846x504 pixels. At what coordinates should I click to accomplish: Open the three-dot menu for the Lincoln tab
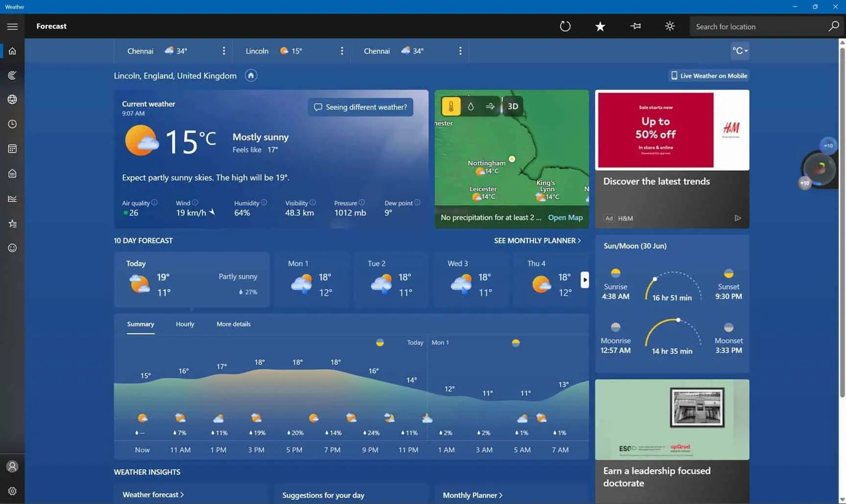click(x=342, y=50)
